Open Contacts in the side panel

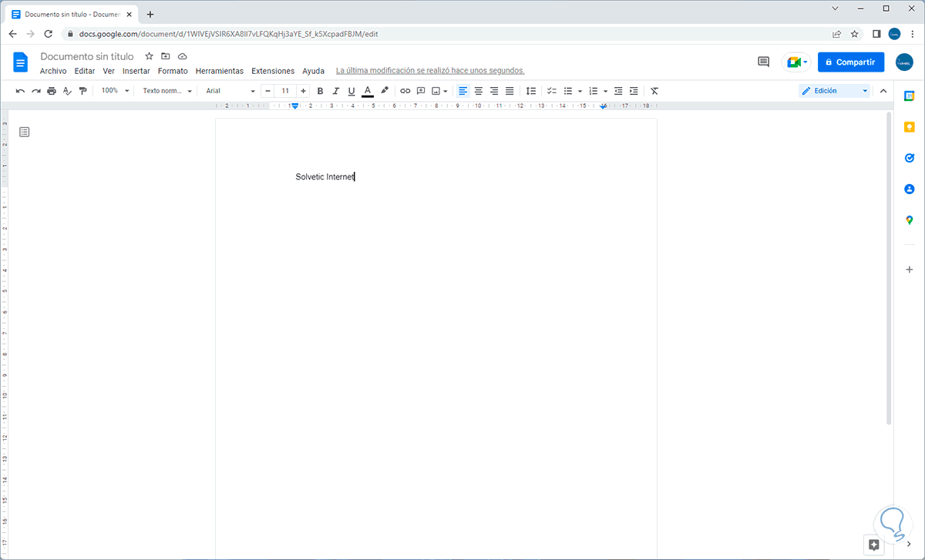pos(910,189)
